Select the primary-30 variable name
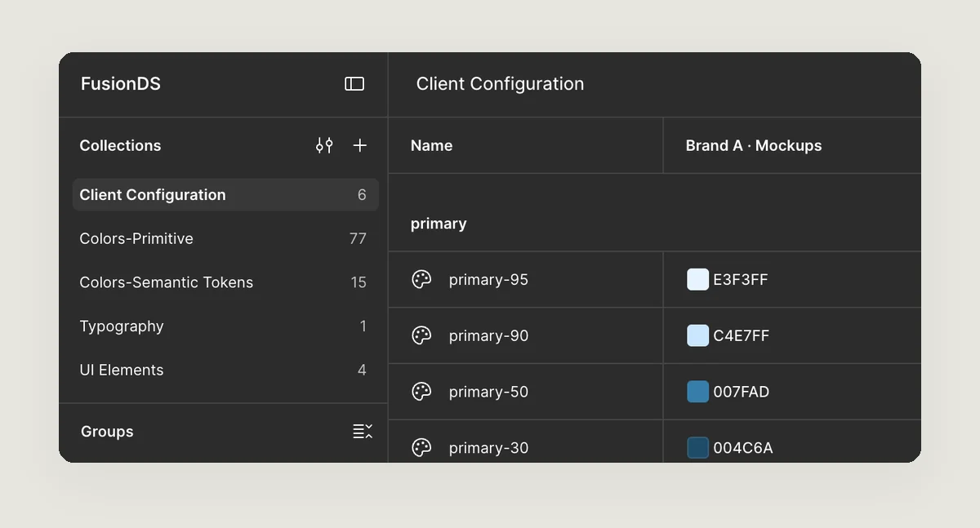980x528 pixels. tap(488, 448)
